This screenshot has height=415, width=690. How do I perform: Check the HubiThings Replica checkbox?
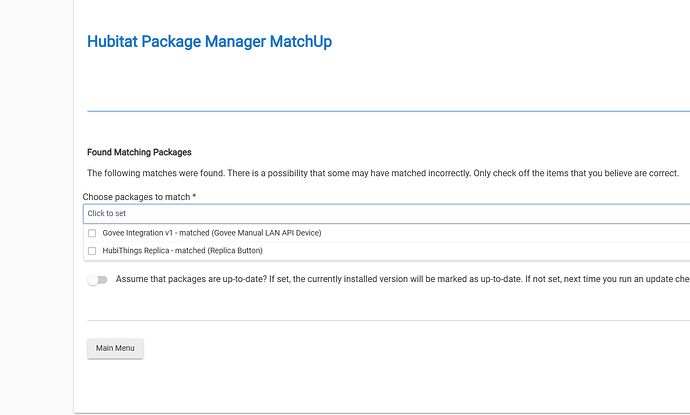coord(92,251)
